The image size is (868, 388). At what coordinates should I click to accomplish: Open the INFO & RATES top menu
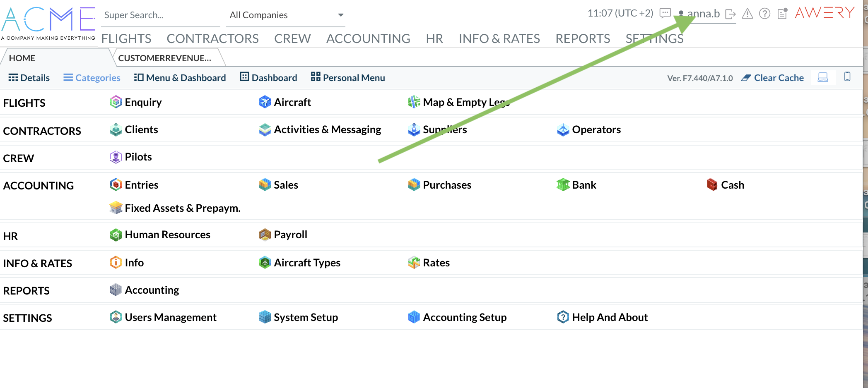499,38
